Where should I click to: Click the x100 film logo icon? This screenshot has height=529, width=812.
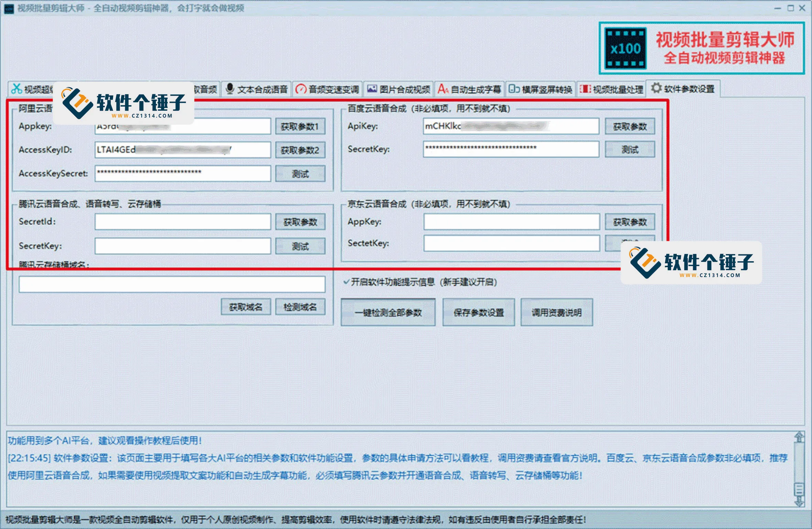[x=625, y=48]
